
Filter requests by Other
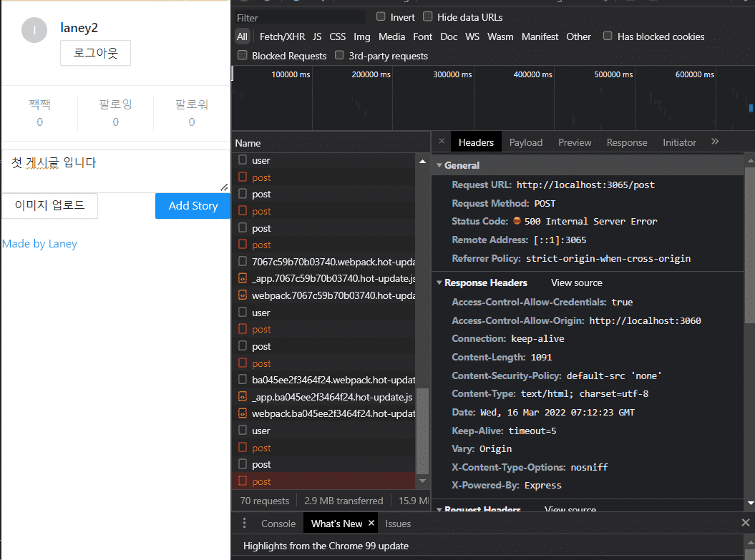click(x=578, y=36)
